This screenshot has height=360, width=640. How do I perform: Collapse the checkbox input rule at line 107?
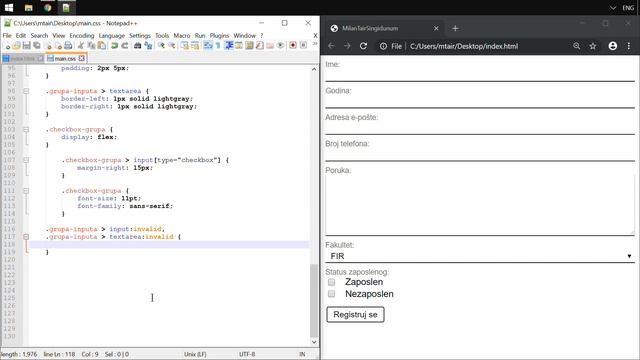pos(26,160)
